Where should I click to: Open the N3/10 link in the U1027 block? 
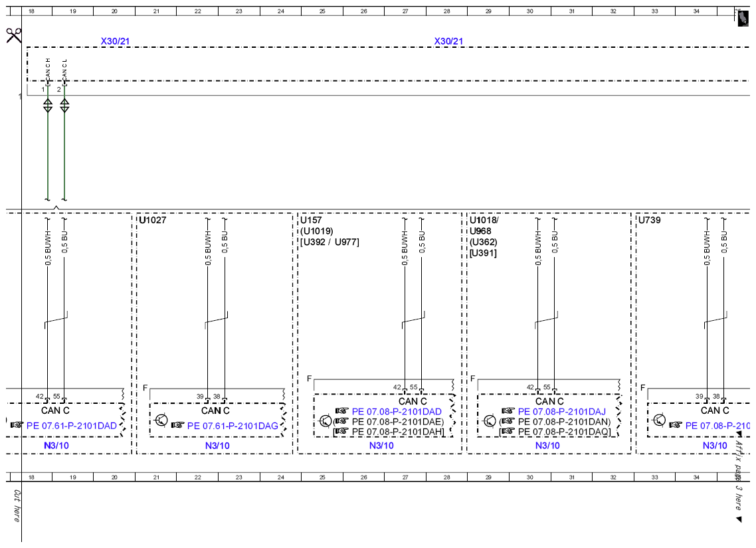(x=217, y=446)
